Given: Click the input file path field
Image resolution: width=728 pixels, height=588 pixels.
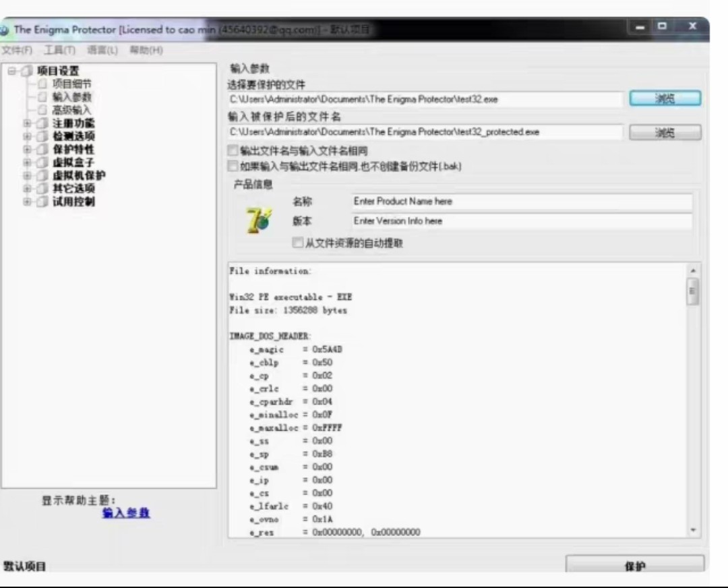Looking at the screenshot, I should point(425,99).
